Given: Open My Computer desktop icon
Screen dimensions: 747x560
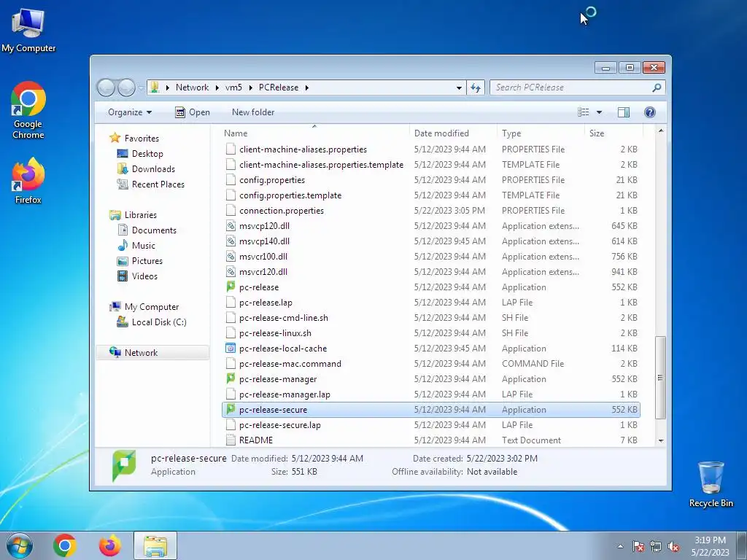Looking at the screenshot, I should (x=28, y=30).
